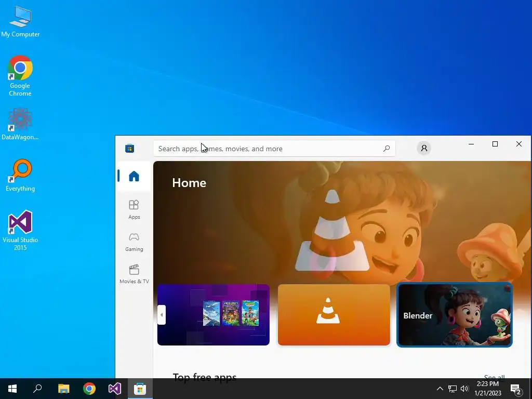532x399 pixels.
Task: Open the user account profile icon
Action: click(x=424, y=148)
